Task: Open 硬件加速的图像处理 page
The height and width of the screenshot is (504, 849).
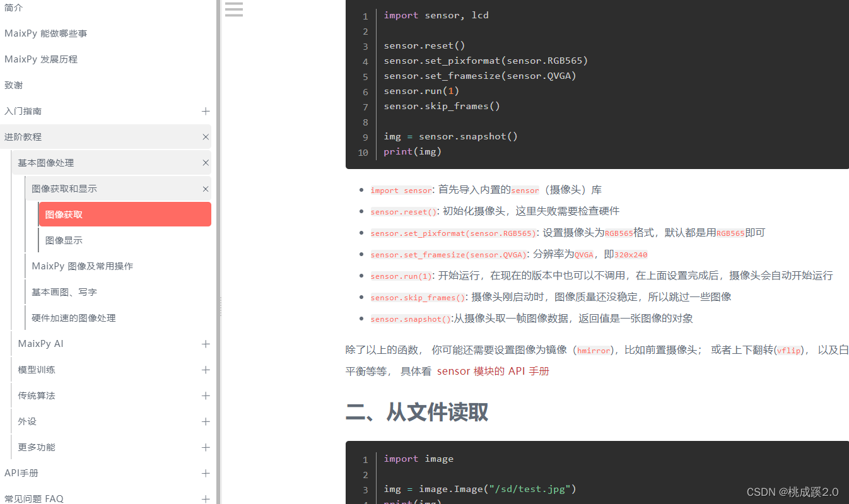Action: tap(74, 318)
